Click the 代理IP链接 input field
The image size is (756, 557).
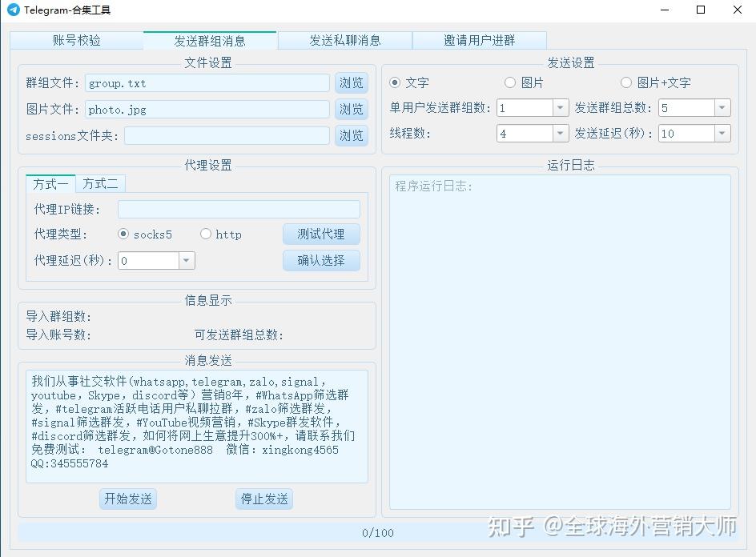(239, 209)
